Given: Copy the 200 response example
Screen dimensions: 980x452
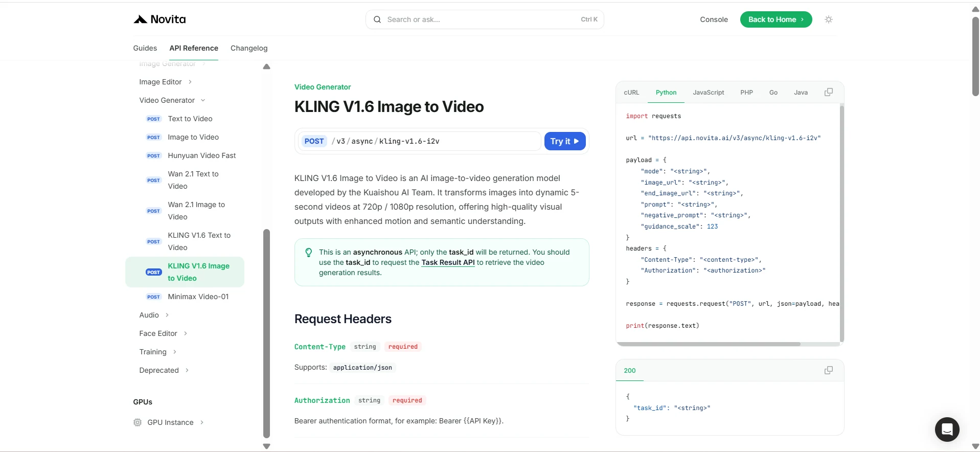Looking at the screenshot, I should point(829,370).
